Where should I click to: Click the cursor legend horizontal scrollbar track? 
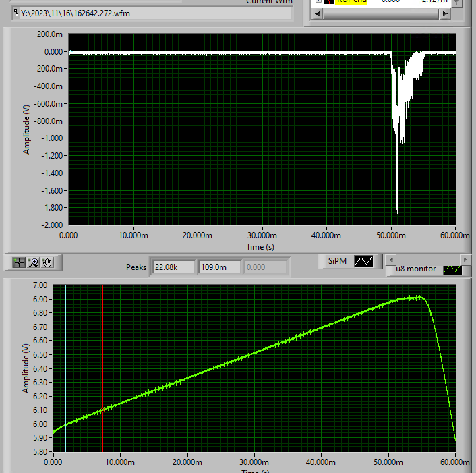coord(381,13)
